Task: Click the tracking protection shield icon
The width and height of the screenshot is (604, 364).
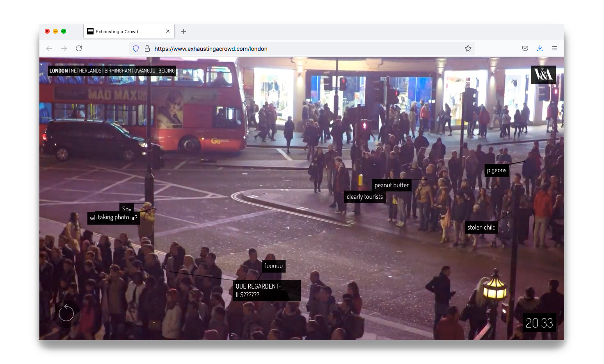Action: (136, 48)
